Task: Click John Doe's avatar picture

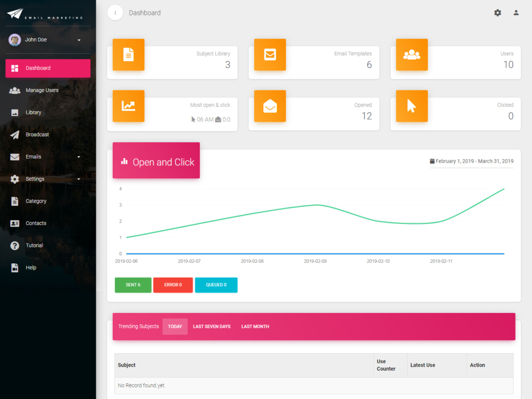Action: 14,40
